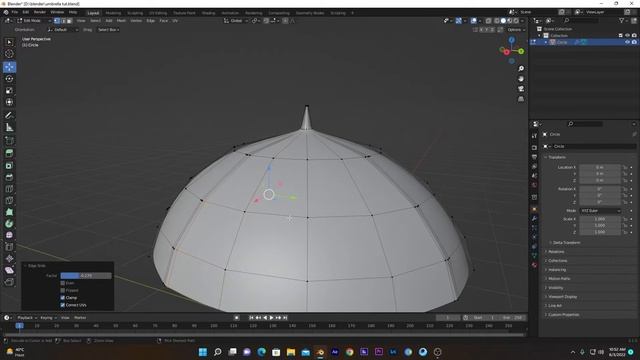Jump to the first frame button

251,318
